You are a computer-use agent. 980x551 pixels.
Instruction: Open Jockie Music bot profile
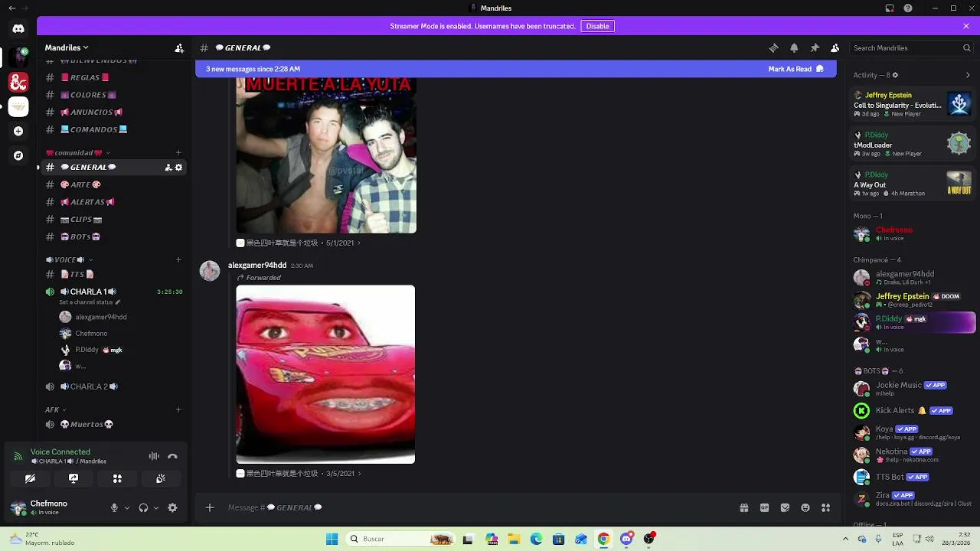click(x=912, y=388)
